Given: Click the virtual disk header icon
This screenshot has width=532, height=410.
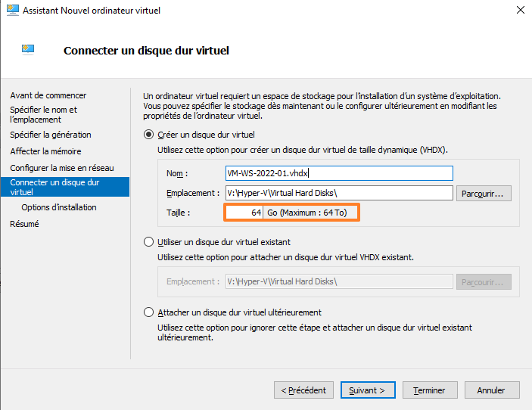Looking at the screenshot, I should pos(29,50).
